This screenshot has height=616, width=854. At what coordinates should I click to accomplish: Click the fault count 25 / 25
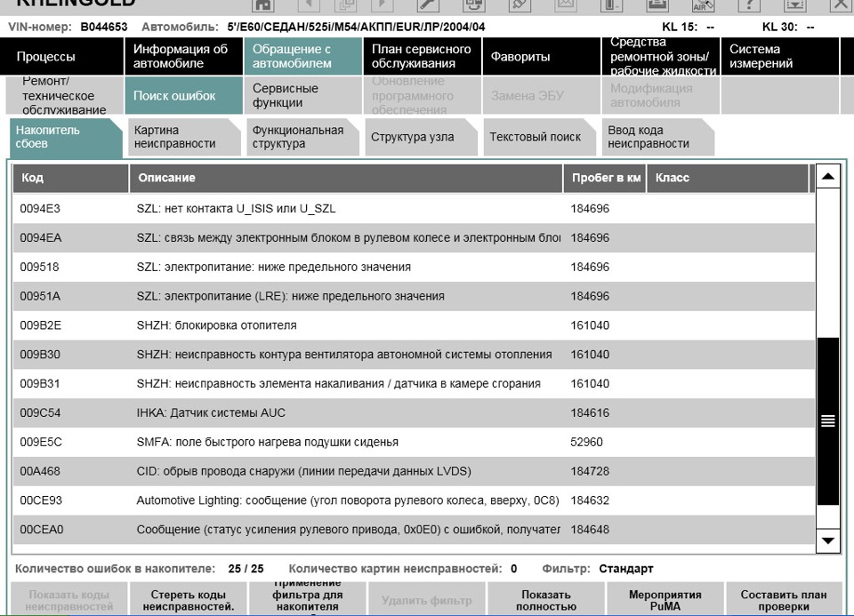click(246, 569)
